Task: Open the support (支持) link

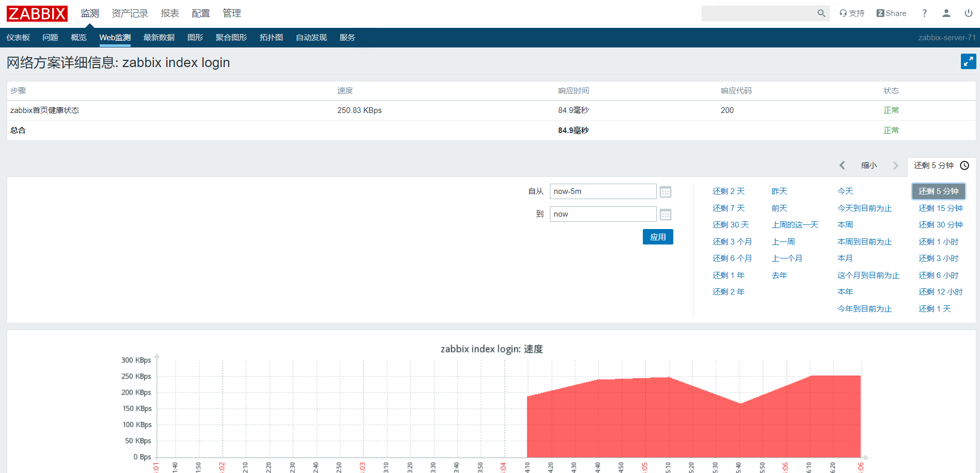Action: click(x=852, y=13)
